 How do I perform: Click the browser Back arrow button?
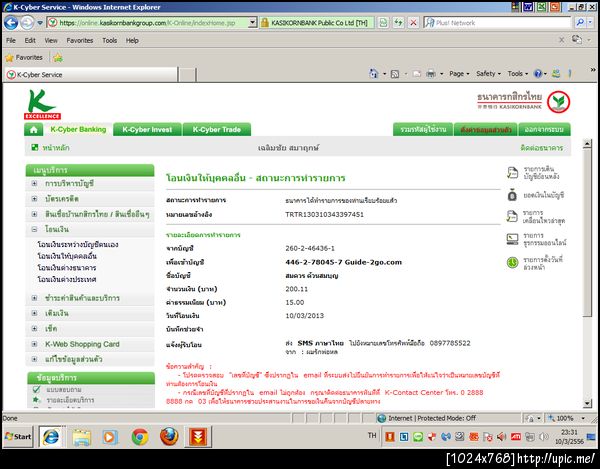point(11,23)
